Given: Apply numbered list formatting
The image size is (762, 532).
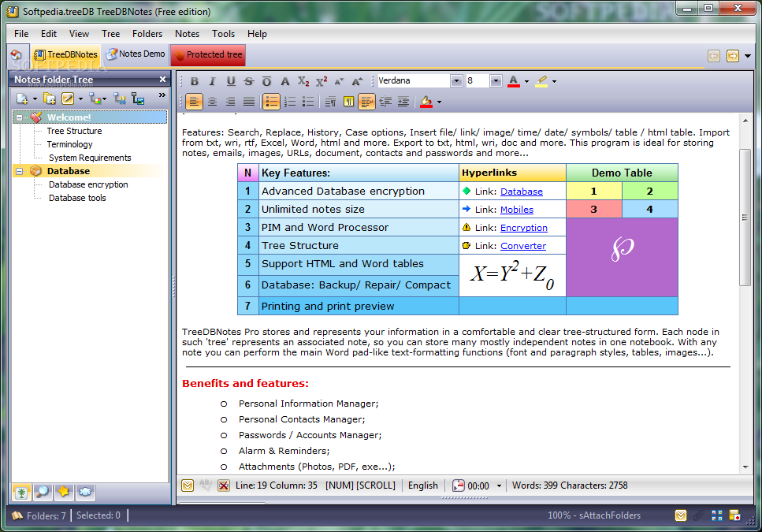Looking at the screenshot, I should click(x=290, y=102).
